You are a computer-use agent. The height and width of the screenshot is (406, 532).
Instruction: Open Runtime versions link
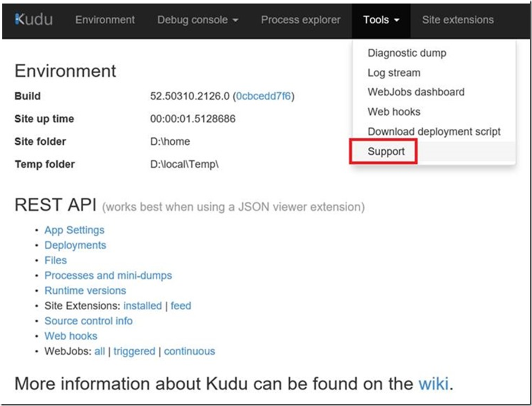tap(85, 290)
